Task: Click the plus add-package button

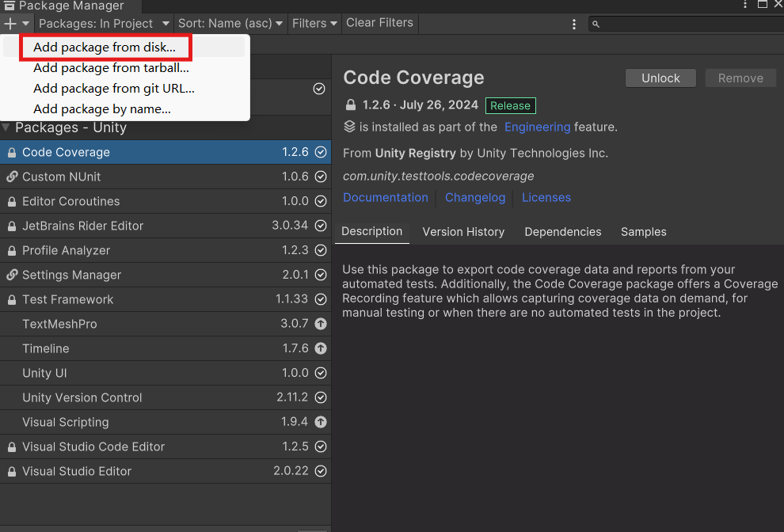Action: pyautogui.click(x=10, y=24)
